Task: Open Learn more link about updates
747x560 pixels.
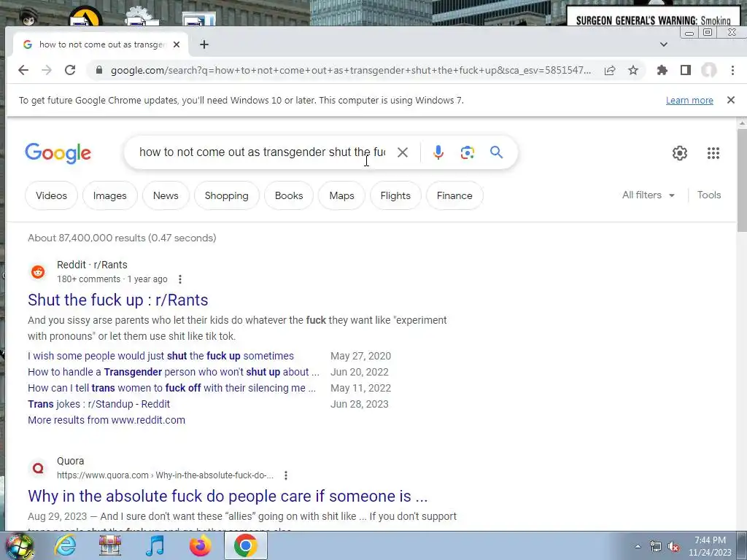Action: coord(689,101)
